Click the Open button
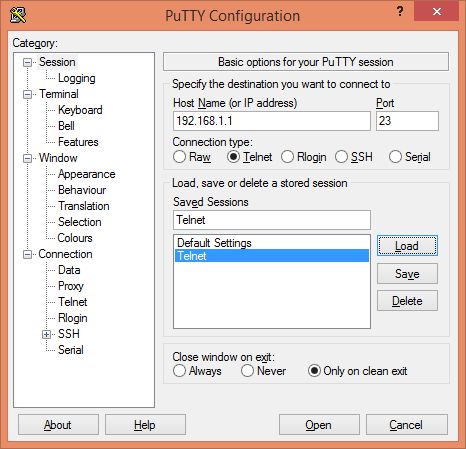Viewport: 466px width, 449px height. click(x=319, y=425)
